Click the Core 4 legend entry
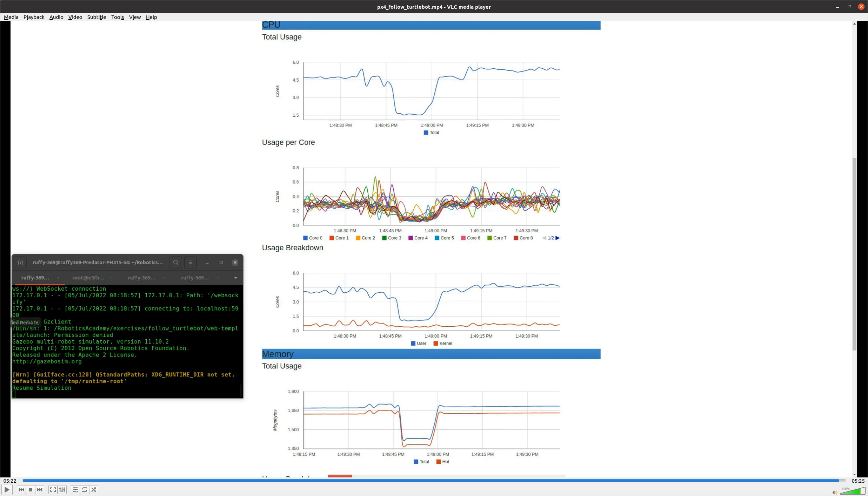 coord(418,238)
